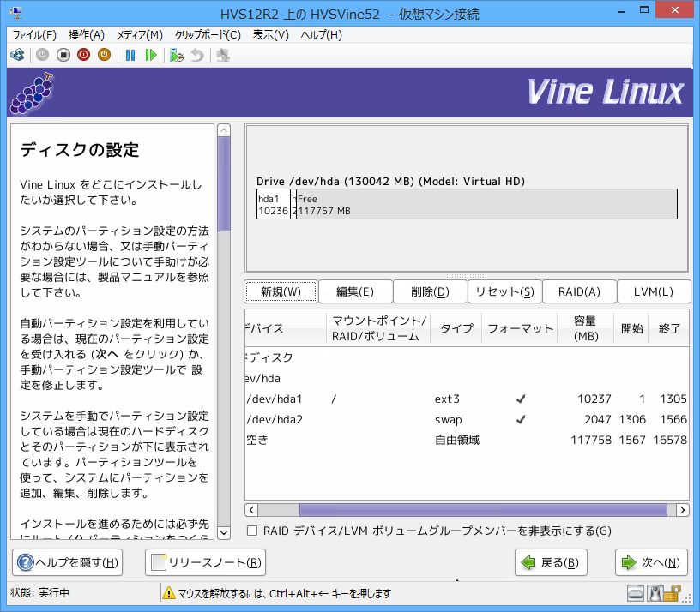The height and width of the screenshot is (612, 700).
Task: Click the orange Save state toolbar icon
Action: 104,55
